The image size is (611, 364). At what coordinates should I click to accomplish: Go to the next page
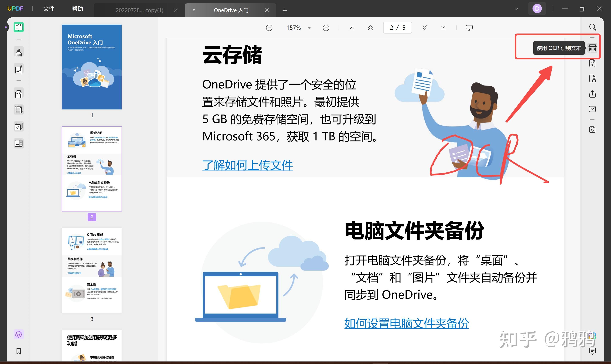[425, 28]
